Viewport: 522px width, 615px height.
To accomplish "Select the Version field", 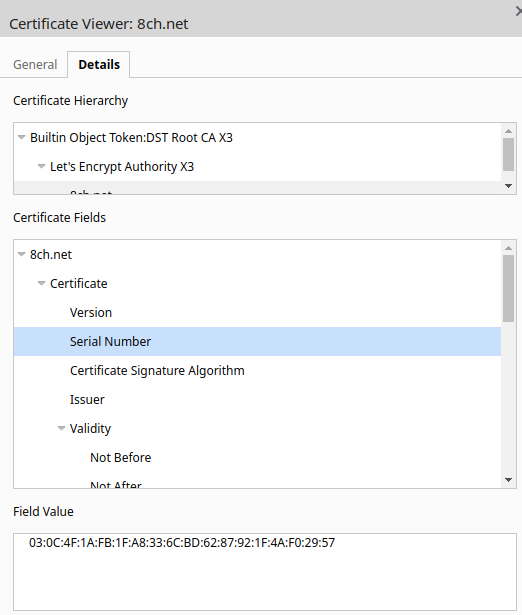I will pos(257,313).
